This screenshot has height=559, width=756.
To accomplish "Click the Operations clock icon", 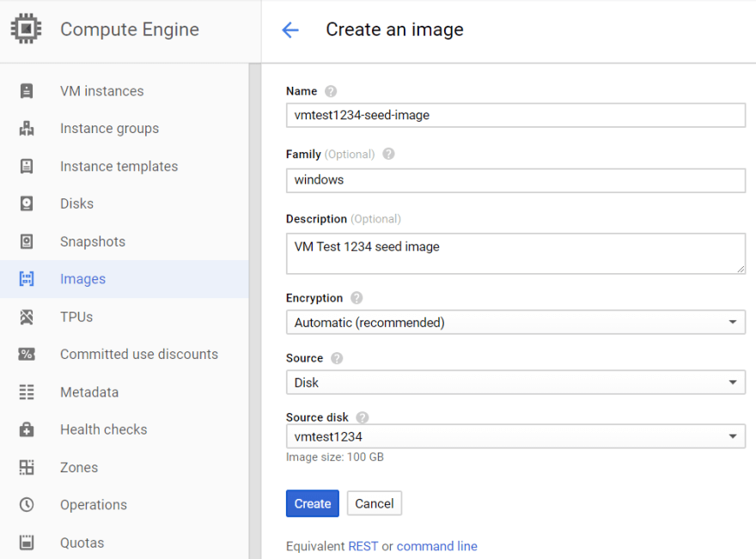I will click(27, 505).
